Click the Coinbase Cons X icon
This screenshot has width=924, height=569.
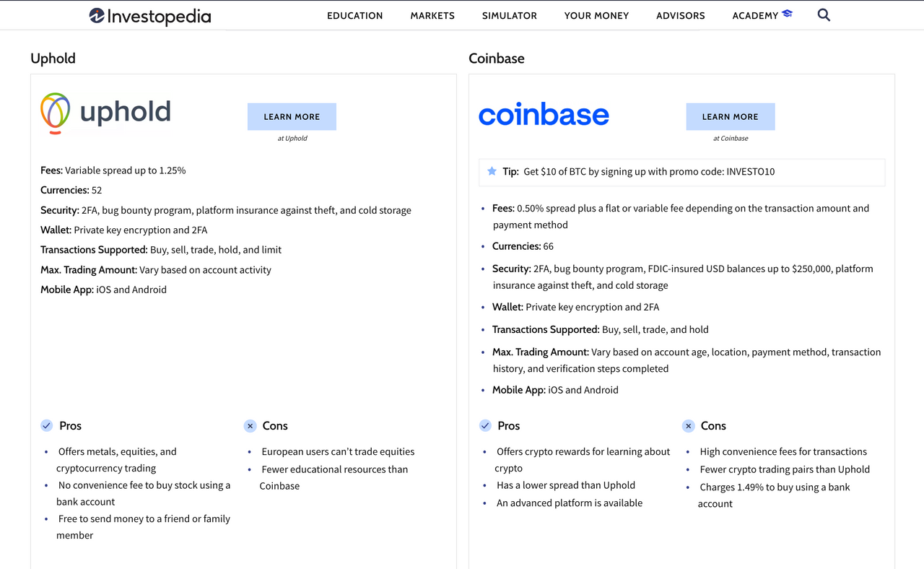(x=688, y=426)
